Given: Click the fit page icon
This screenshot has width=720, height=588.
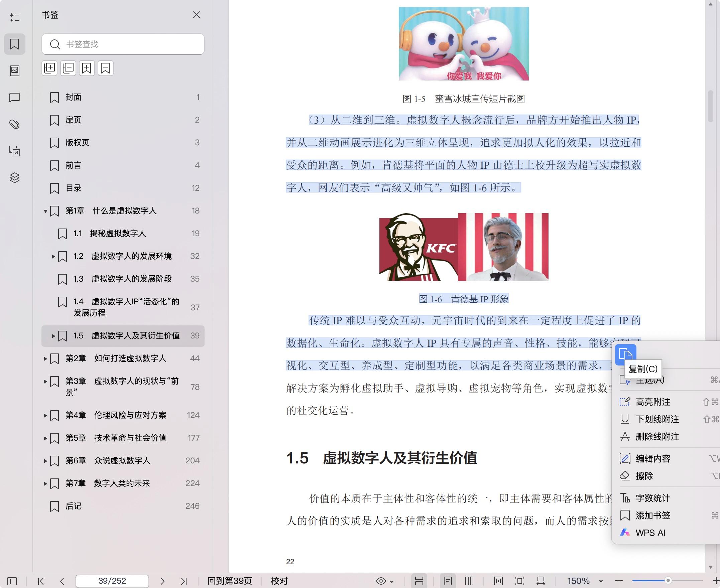Looking at the screenshot, I should point(520,581).
